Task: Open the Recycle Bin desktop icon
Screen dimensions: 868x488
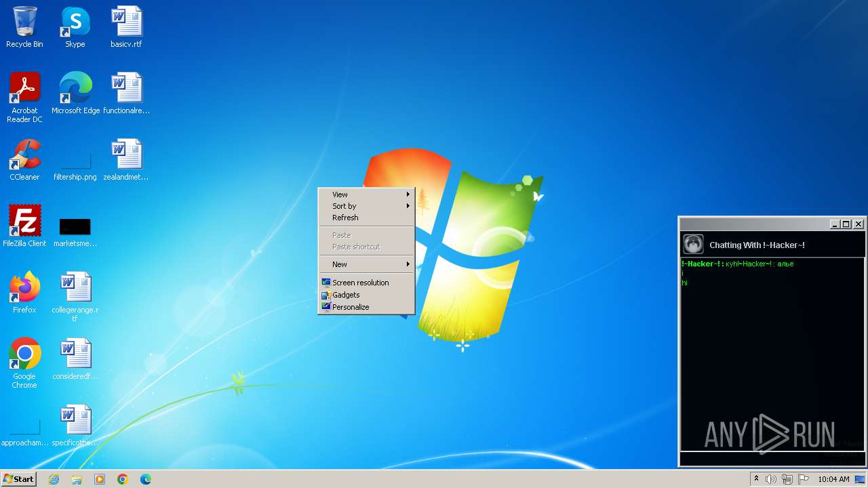Action: [24, 27]
